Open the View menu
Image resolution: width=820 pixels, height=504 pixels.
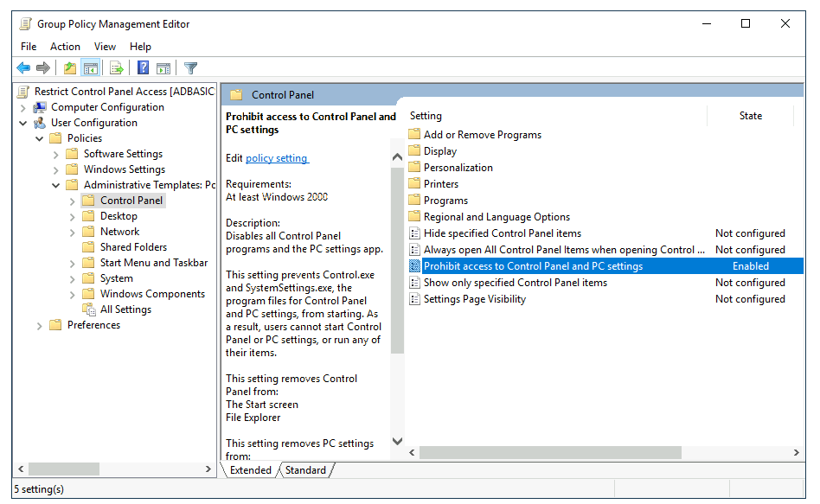click(105, 47)
